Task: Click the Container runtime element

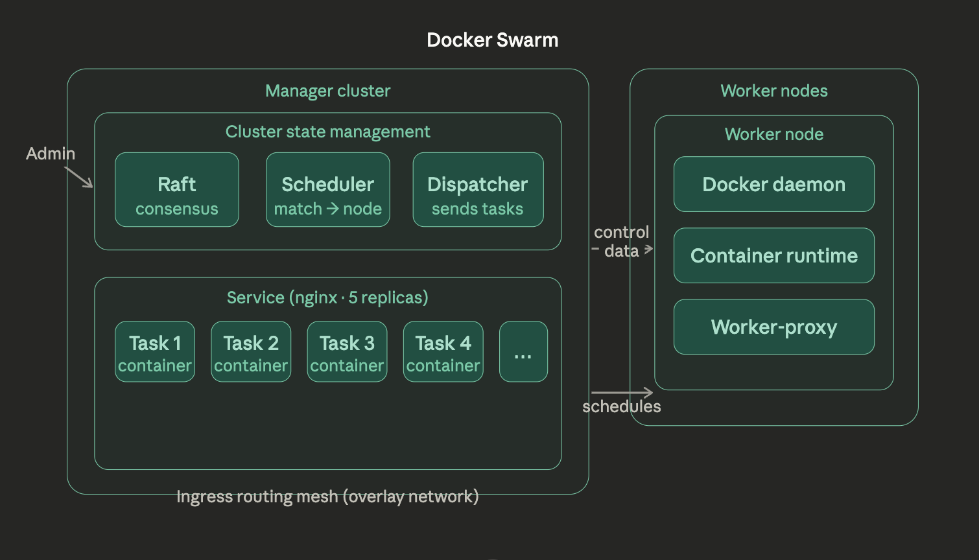Action: 773,255
